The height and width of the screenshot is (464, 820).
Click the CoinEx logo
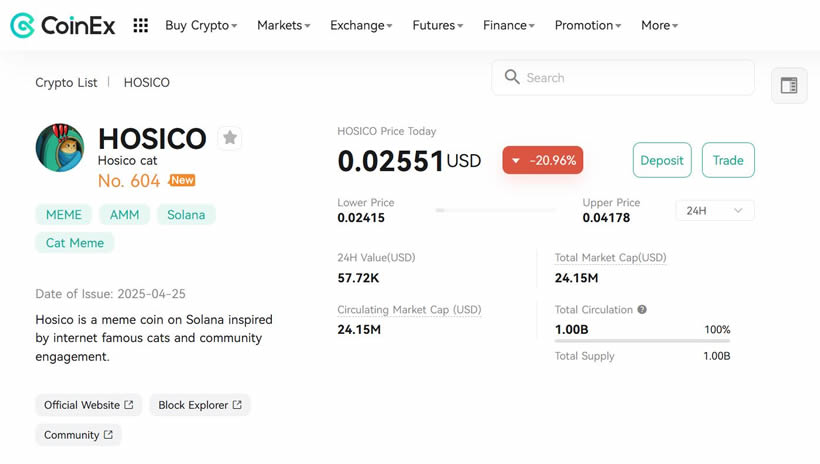coord(62,26)
